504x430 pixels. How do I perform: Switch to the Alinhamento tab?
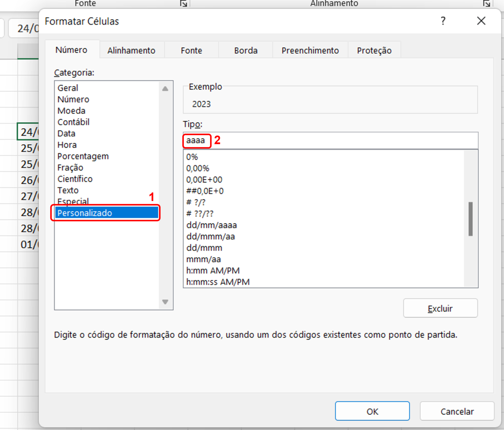(x=131, y=50)
